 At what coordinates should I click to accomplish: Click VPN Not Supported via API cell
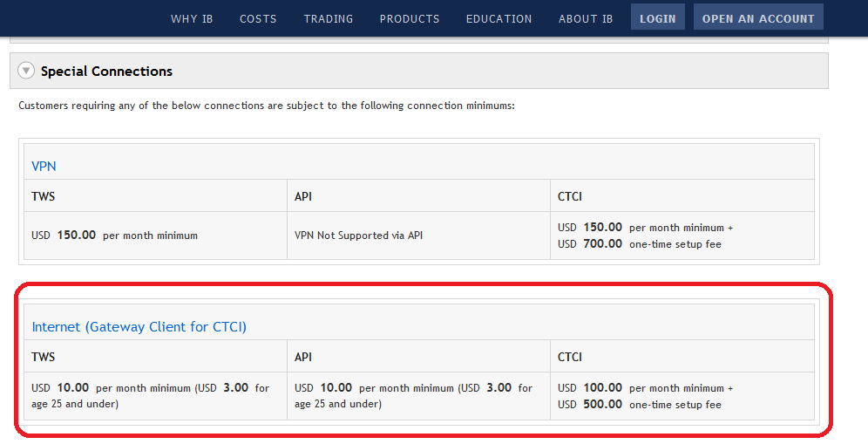[x=358, y=236]
